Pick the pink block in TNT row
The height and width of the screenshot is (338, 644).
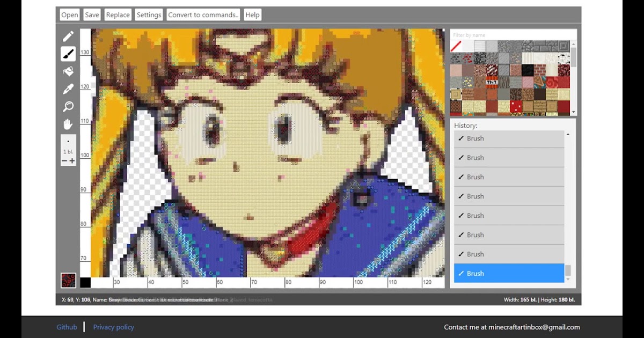point(528,82)
